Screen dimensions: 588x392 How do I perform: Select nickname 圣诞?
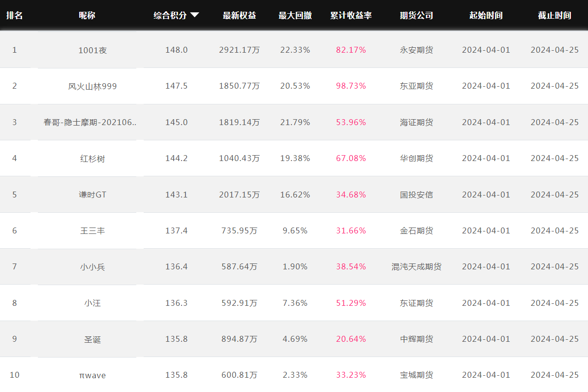pyautogui.click(x=93, y=339)
